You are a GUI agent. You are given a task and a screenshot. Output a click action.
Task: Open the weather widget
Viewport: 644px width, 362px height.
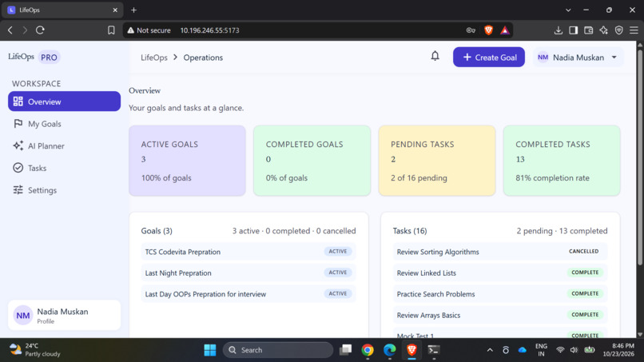(x=35, y=350)
